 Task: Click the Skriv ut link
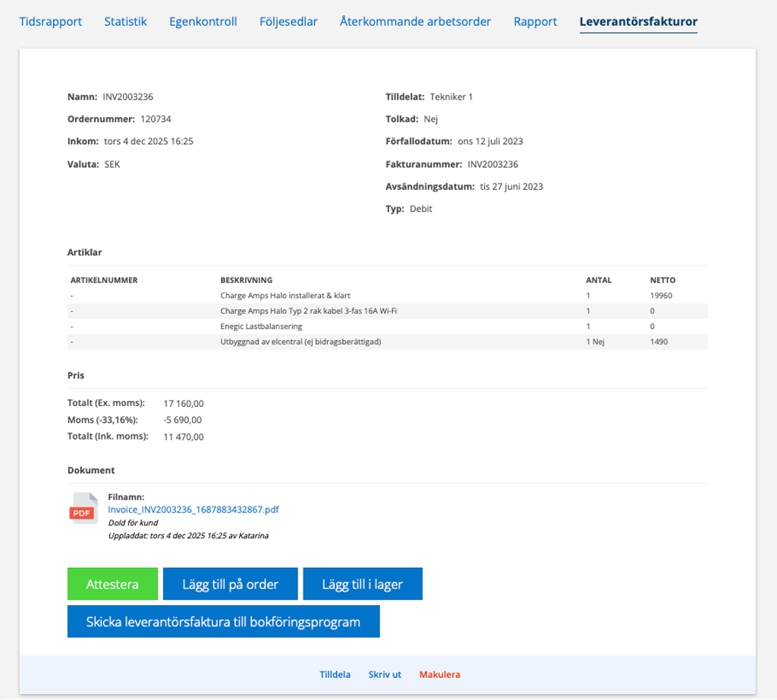click(x=385, y=674)
